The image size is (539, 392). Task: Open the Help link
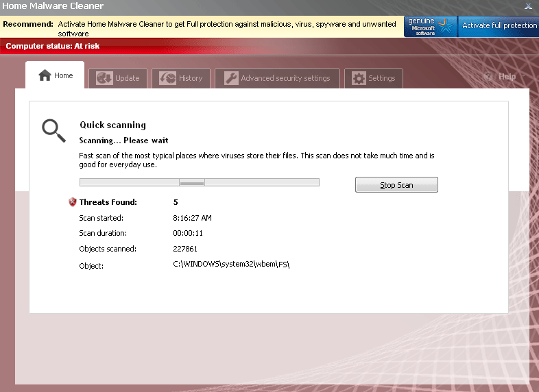click(x=507, y=77)
